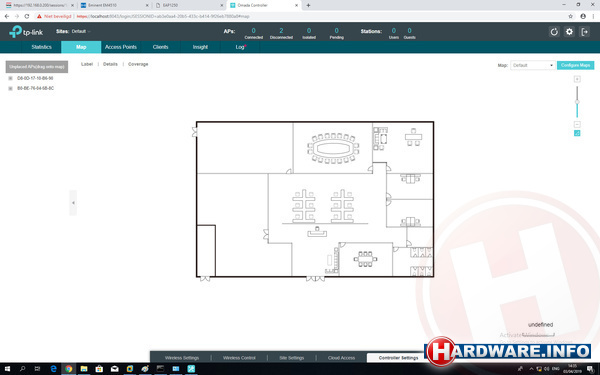The width and height of the screenshot is (600, 375).
Task: Click AP icon beside D8-0D-17-10-B6-98
Action: pos(10,78)
